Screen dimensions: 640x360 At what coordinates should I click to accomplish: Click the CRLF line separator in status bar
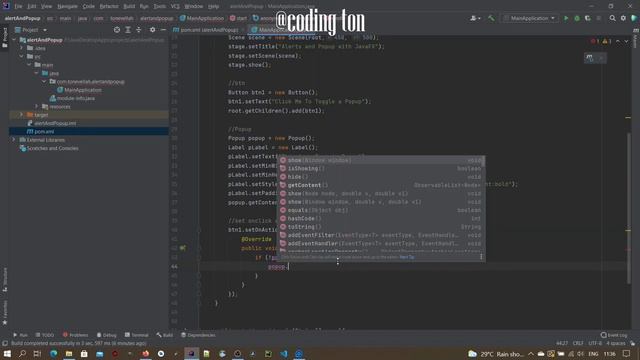[x=578, y=343]
